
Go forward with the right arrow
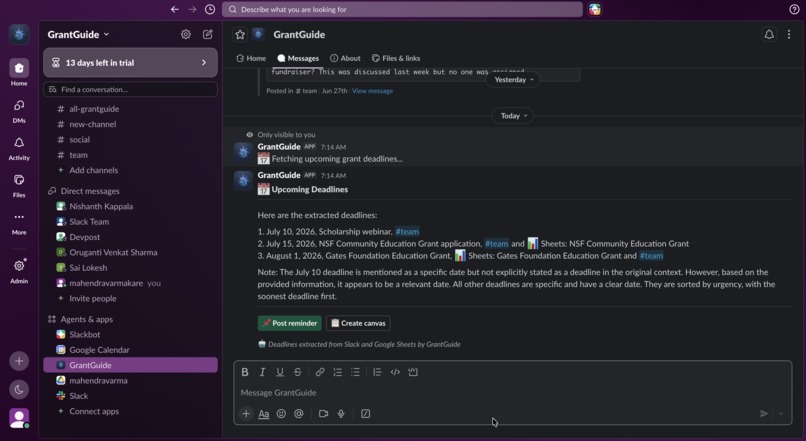(x=192, y=9)
